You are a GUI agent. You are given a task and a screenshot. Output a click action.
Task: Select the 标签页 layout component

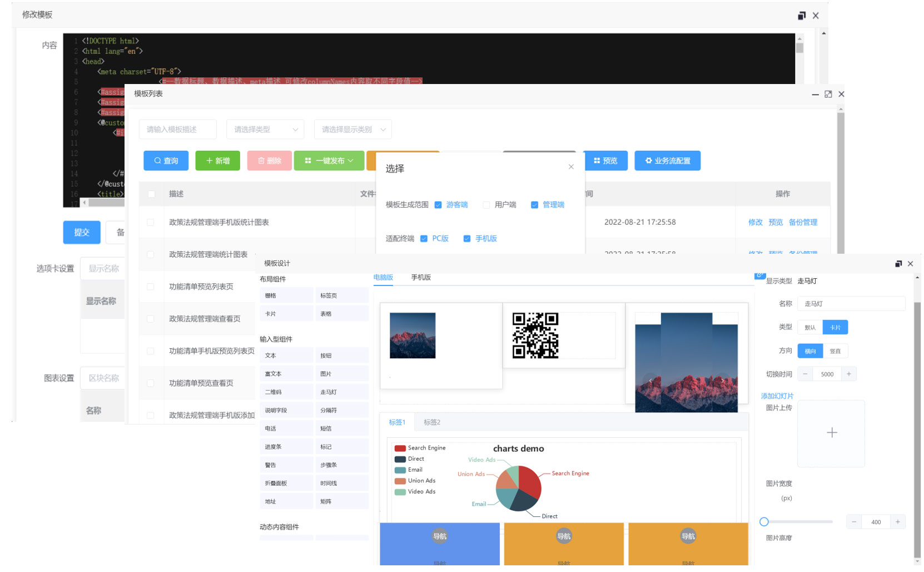pyautogui.click(x=341, y=296)
